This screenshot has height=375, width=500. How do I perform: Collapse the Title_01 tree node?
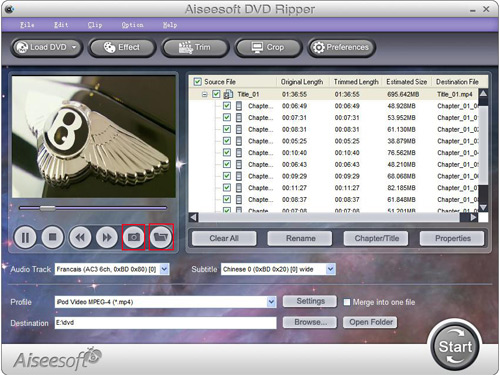coord(205,95)
